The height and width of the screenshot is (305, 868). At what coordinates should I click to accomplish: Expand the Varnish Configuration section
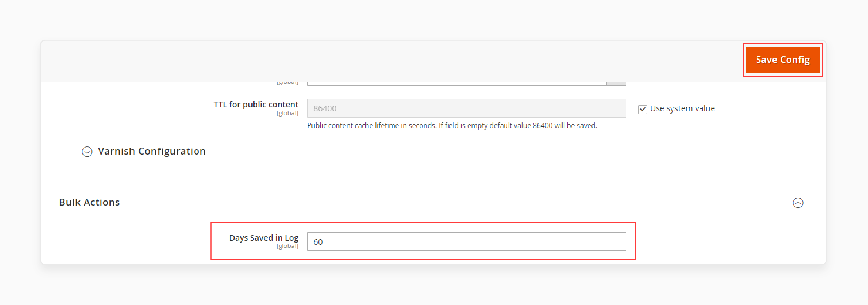coord(87,152)
